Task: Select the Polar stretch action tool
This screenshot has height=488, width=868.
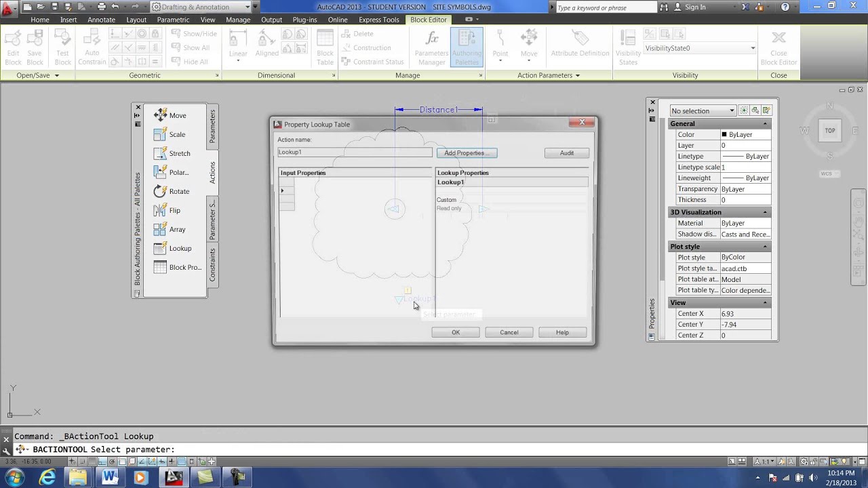Action: [x=171, y=172]
